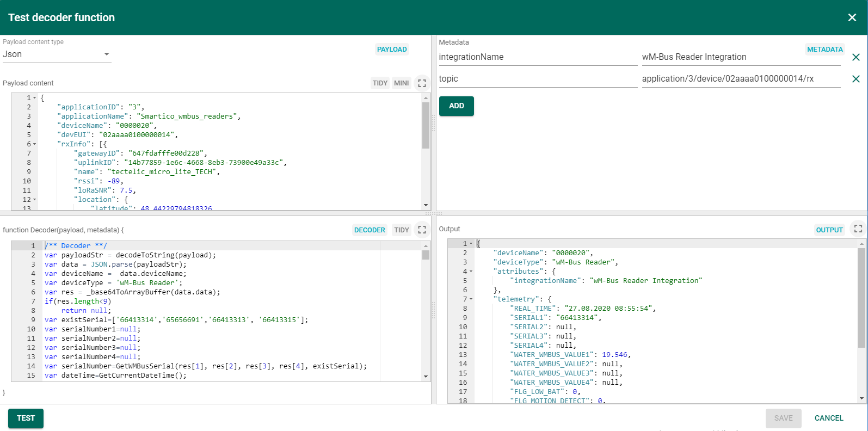Toggle fullscreen for Decoder function editor
Viewport: 868px width, 431px height.
click(x=422, y=230)
